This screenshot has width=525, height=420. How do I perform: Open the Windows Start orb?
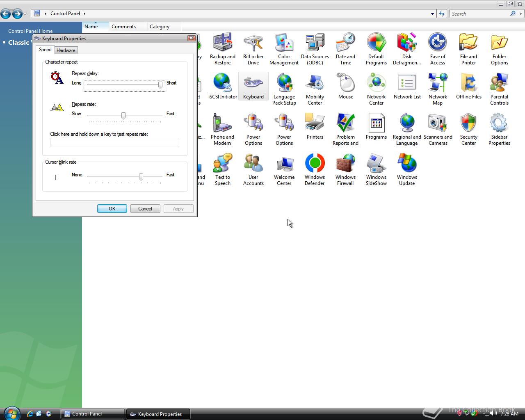tap(11, 413)
